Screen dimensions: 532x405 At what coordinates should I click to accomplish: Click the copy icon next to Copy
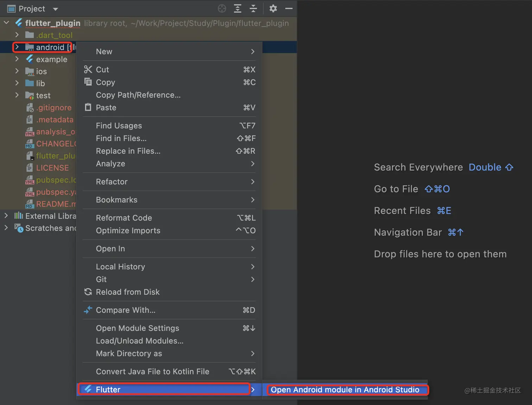(88, 82)
